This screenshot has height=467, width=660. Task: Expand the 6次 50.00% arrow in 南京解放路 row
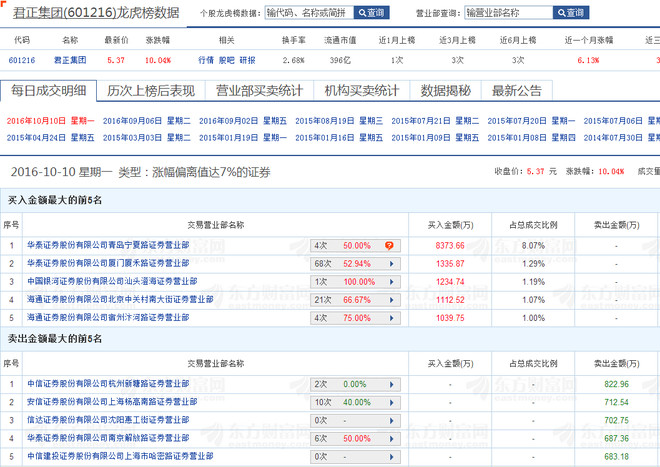pos(391,439)
